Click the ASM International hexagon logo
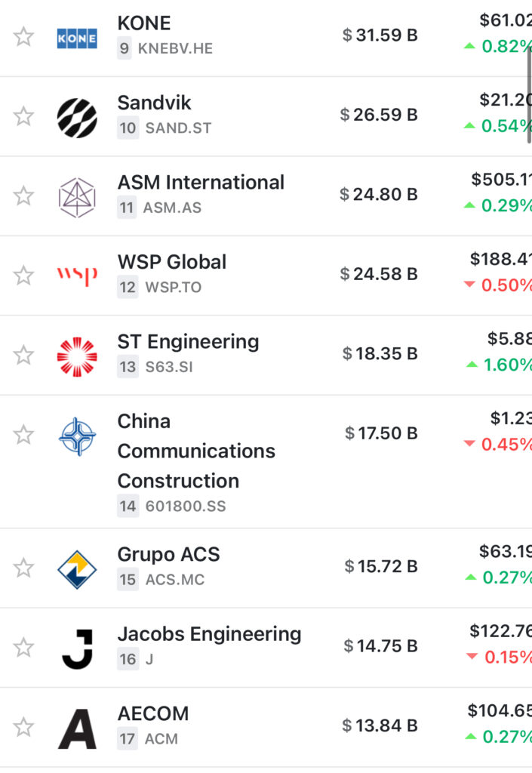Image resolution: width=532 pixels, height=773 pixels. tap(77, 198)
